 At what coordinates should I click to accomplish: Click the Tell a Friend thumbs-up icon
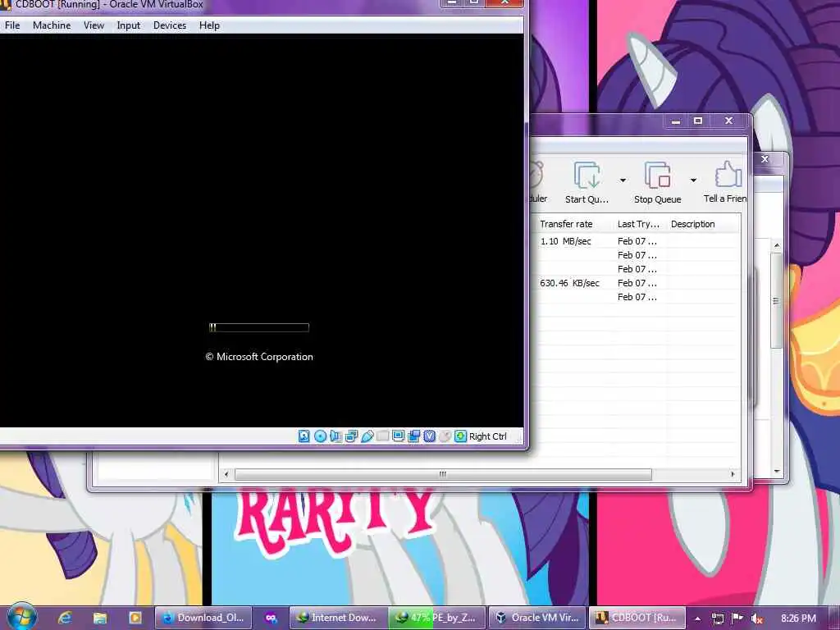pyautogui.click(x=728, y=175)
